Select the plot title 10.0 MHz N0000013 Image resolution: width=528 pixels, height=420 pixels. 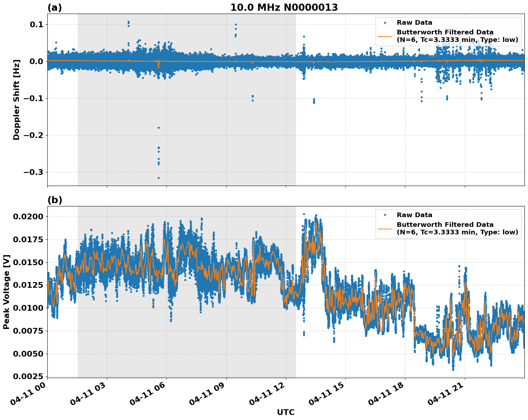283,7
